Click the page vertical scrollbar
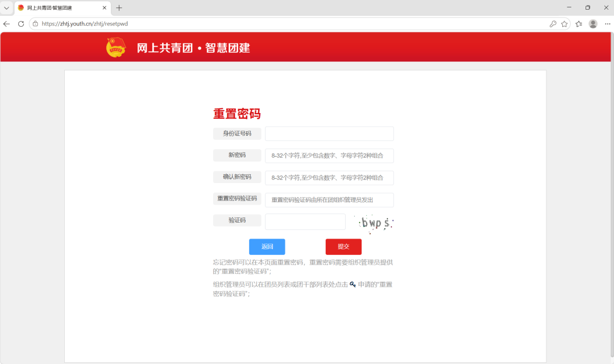 coord(612,195)
